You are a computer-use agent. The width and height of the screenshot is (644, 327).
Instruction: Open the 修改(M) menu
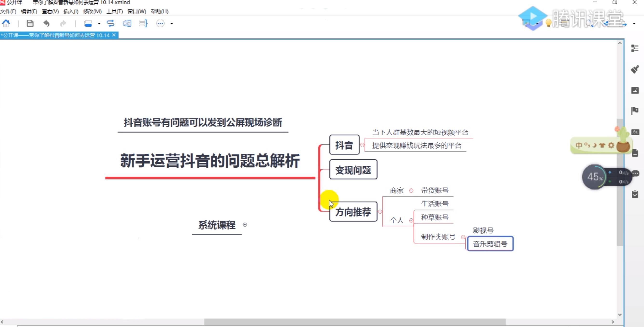(92, 12)
